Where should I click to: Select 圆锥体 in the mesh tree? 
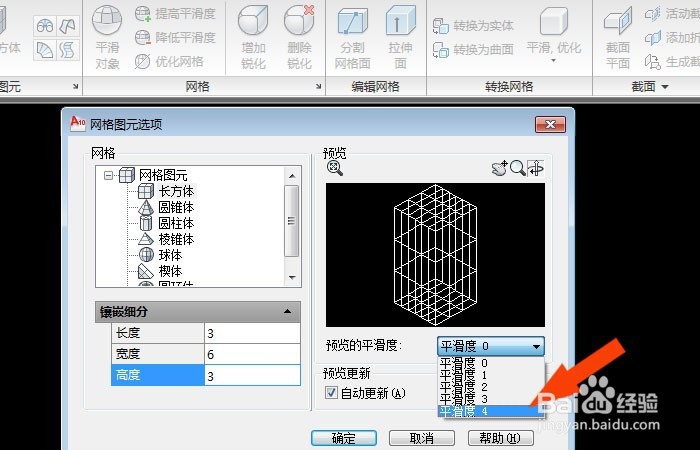coord(176,208)
